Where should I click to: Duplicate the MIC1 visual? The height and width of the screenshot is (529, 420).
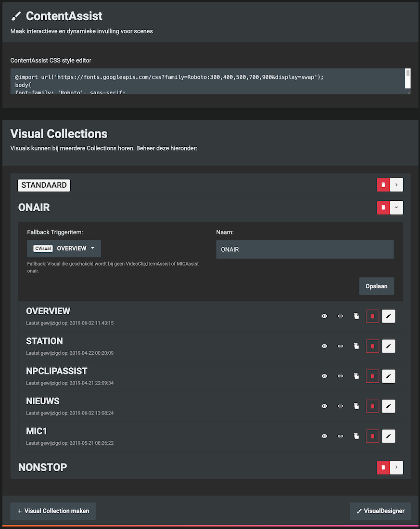[356, 436]
